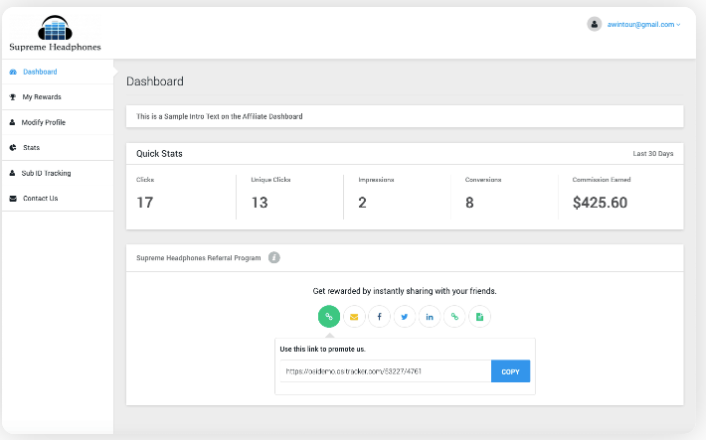The width and height of the screenshot is (706, 440).
Task: Share via the yellow email icon
Action: click(x=354, y=317)
